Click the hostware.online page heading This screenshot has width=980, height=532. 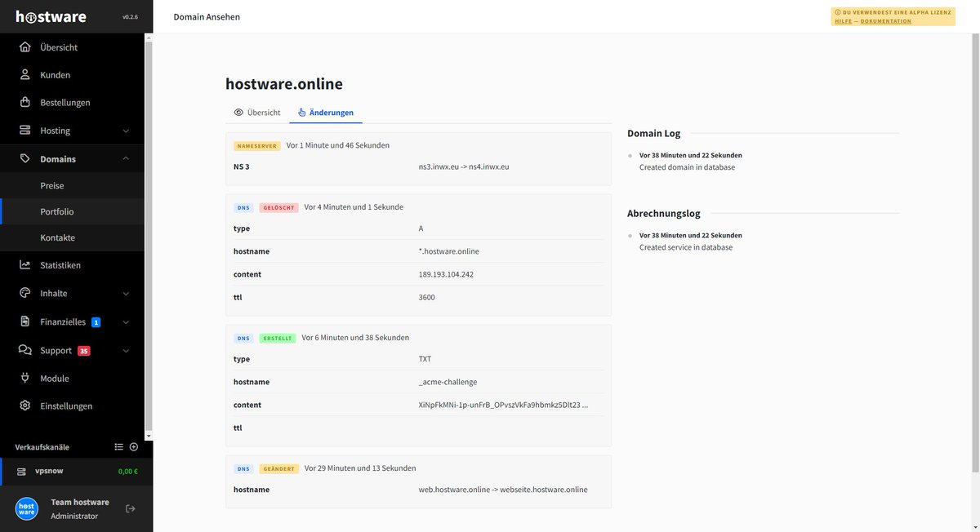(x=284, y=83)
